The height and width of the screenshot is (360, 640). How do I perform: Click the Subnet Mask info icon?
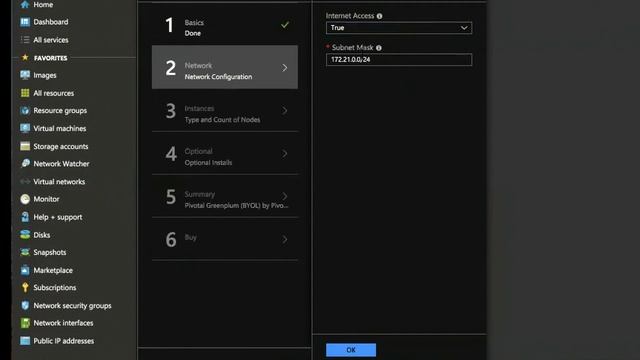(379, 48)
